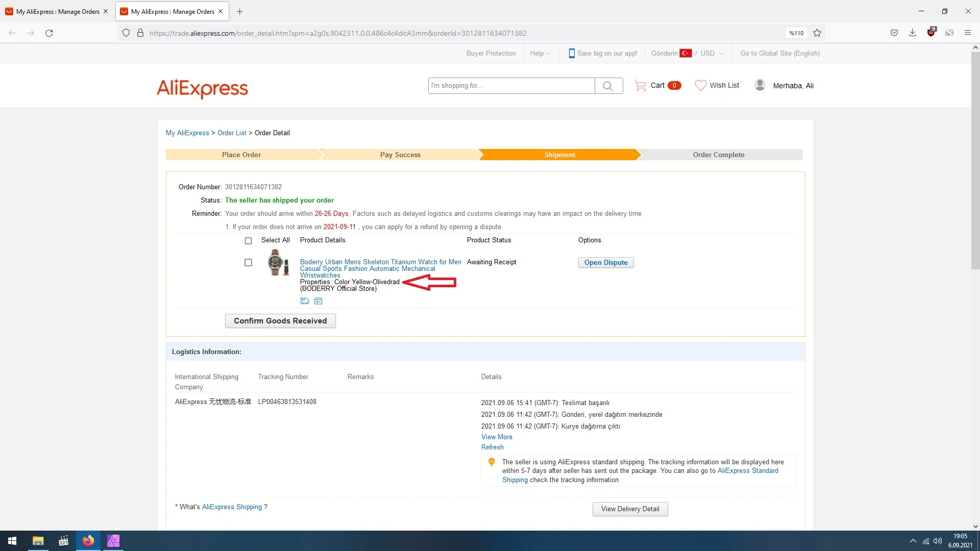Check the Select All checkbox

249,241
